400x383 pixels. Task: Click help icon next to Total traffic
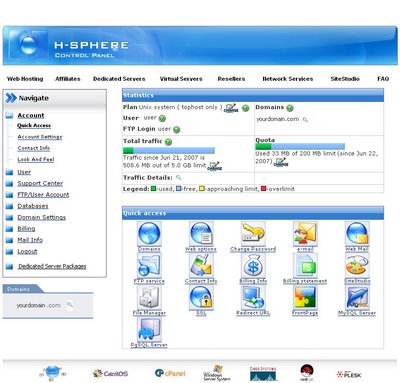tap(168, 142)
